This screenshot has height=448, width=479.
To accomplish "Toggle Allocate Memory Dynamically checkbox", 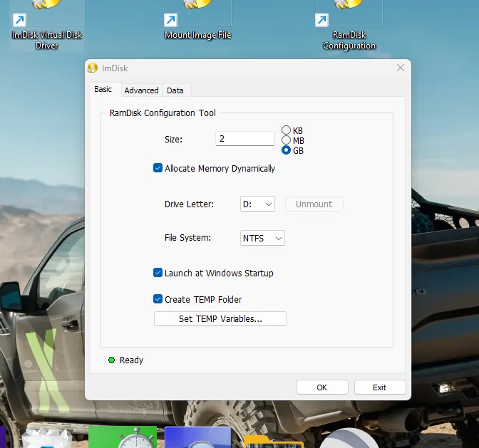I will point(158,169).
